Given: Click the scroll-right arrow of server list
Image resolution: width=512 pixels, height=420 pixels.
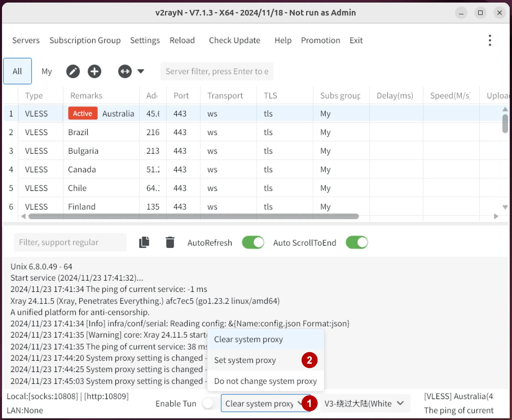Looking at the screenshot, I should 496,216.
